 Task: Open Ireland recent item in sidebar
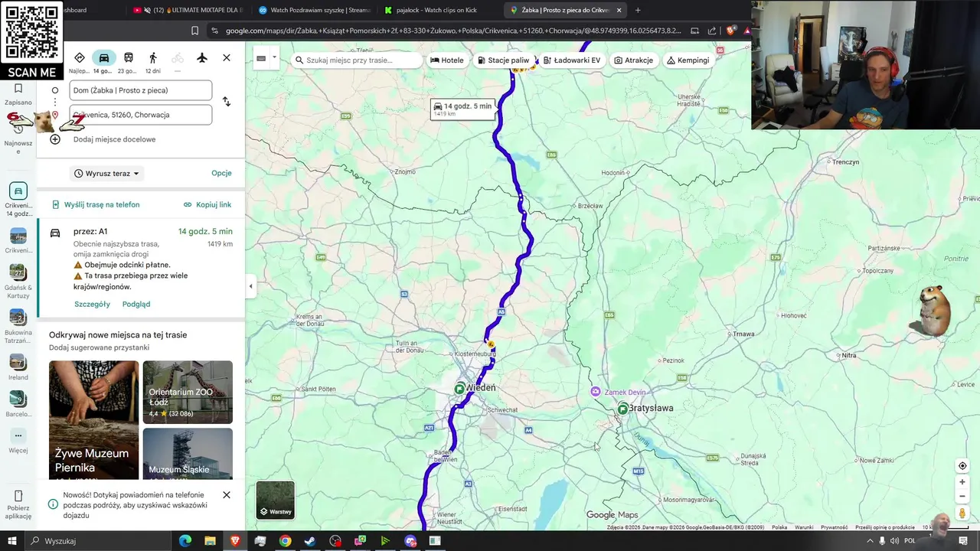[x=18, y=367]
